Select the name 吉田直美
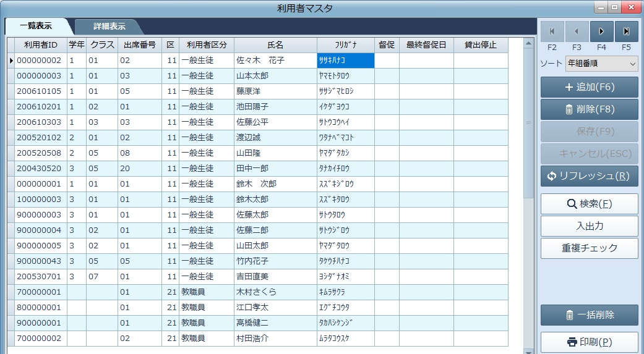Viewport: 644px width, 354px height. (275, 277)
